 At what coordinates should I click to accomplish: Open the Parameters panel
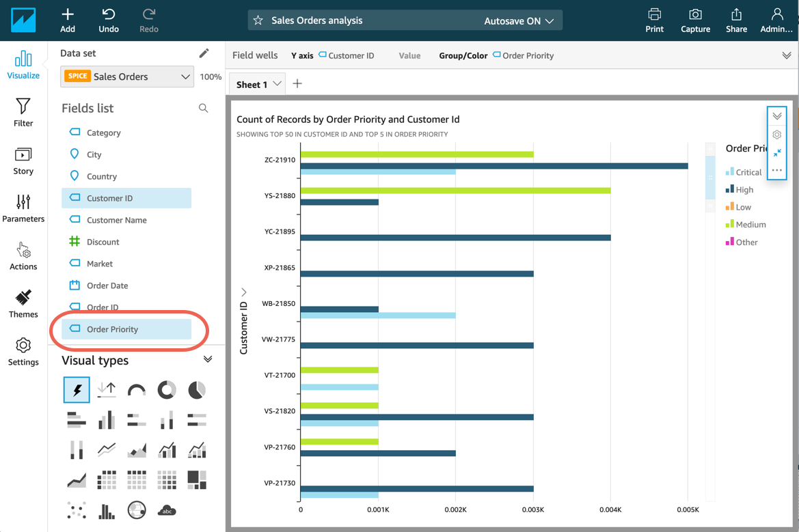(x=23, y=208)
